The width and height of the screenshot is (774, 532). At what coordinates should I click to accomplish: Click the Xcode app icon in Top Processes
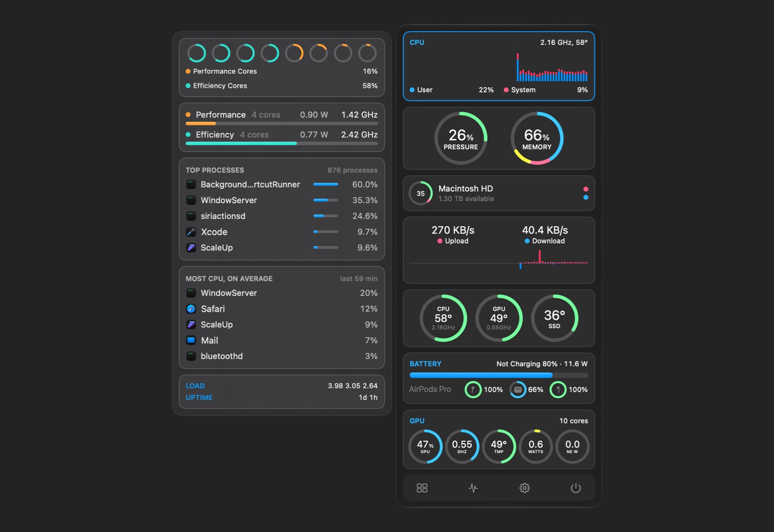pos(191,232)
